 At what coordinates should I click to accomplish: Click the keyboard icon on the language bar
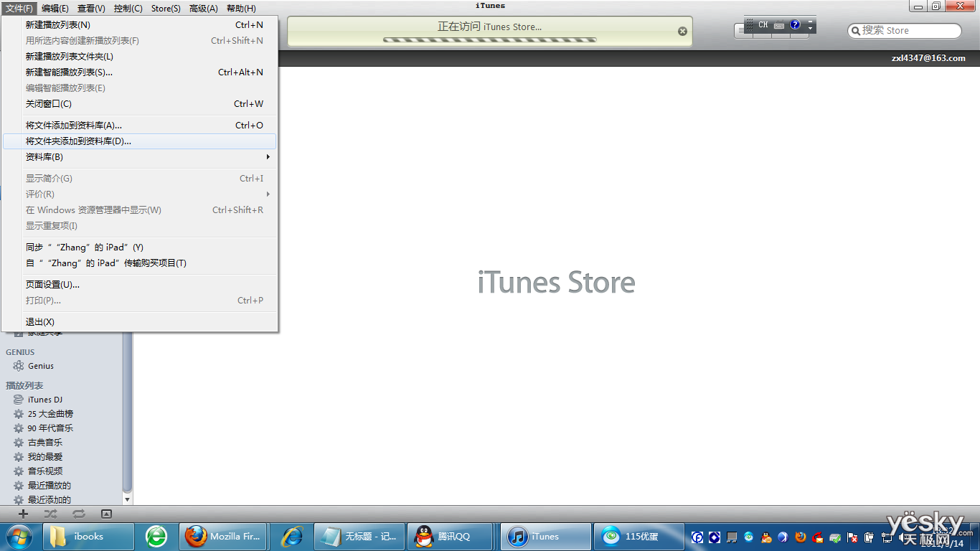779,25
